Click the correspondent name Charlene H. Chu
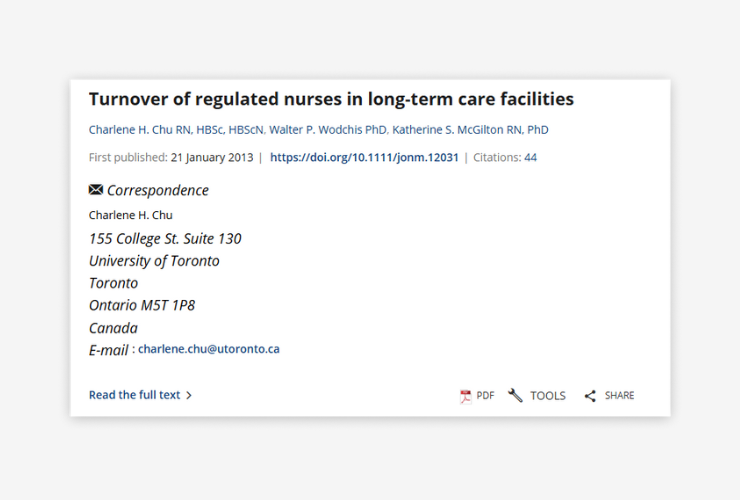 pyautogui.click(x=131, y=215)
